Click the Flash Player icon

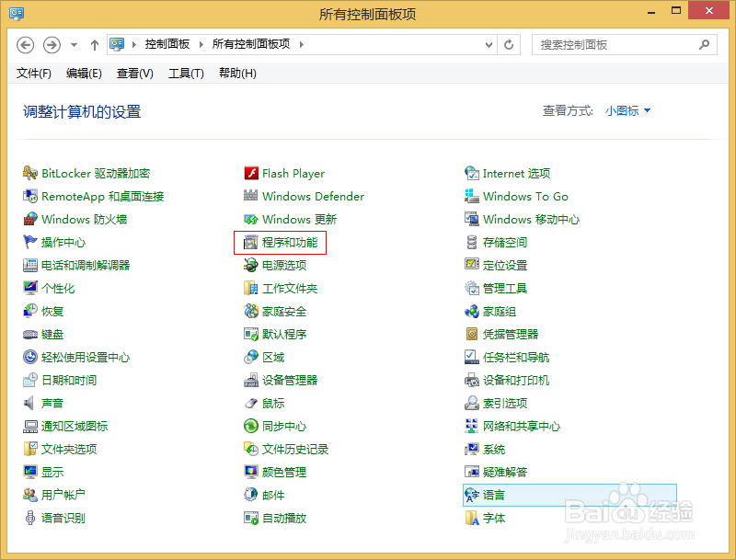coord(251,173)
